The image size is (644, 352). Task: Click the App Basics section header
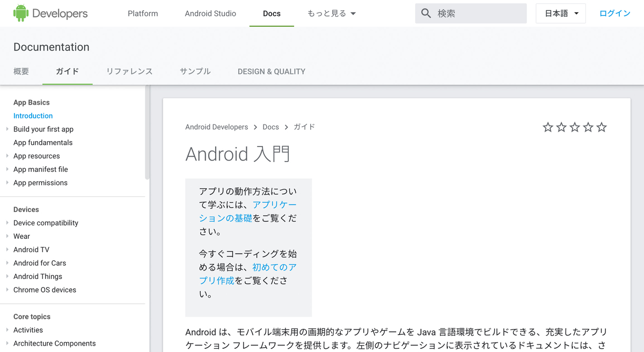31,102
